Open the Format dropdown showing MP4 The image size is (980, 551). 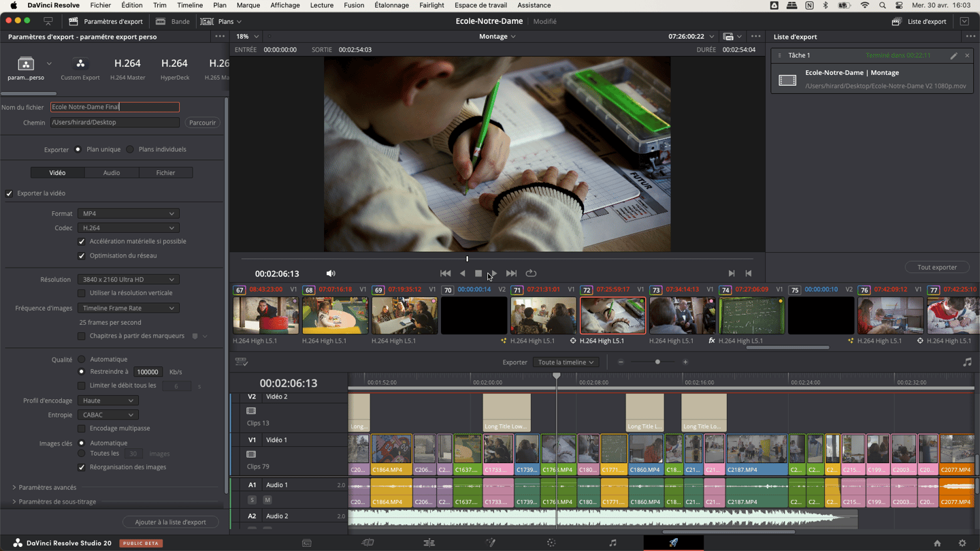click(128, 214)
